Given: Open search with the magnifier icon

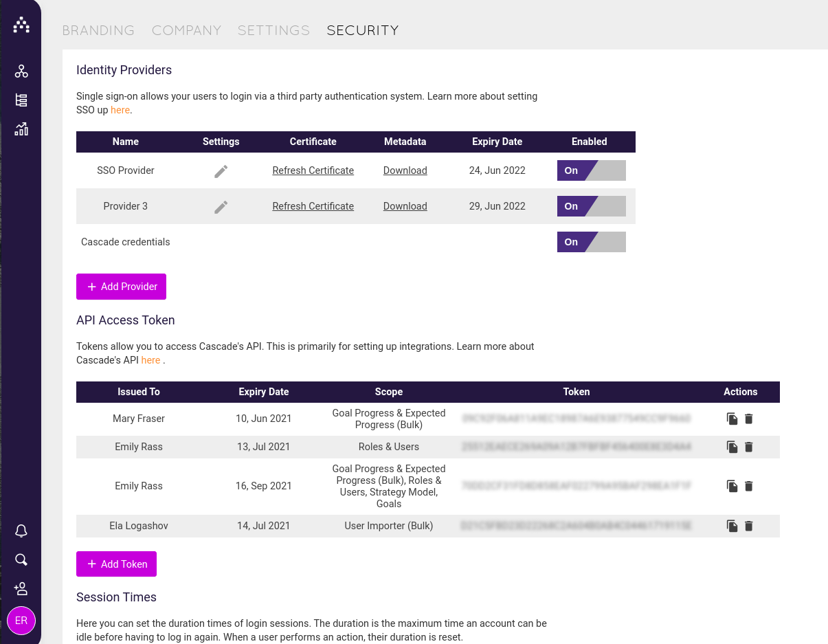Looking at the screenshot, I should 21,559.
